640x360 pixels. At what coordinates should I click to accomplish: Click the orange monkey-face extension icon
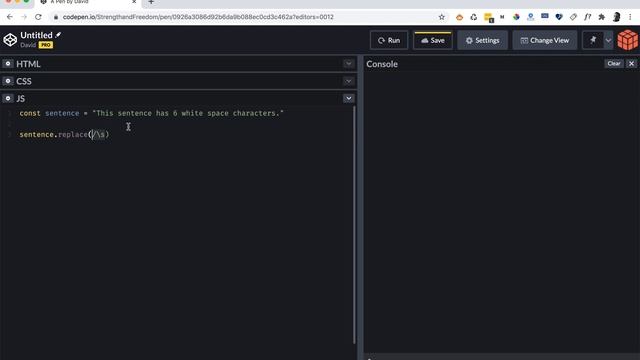(x=459, y=17)
